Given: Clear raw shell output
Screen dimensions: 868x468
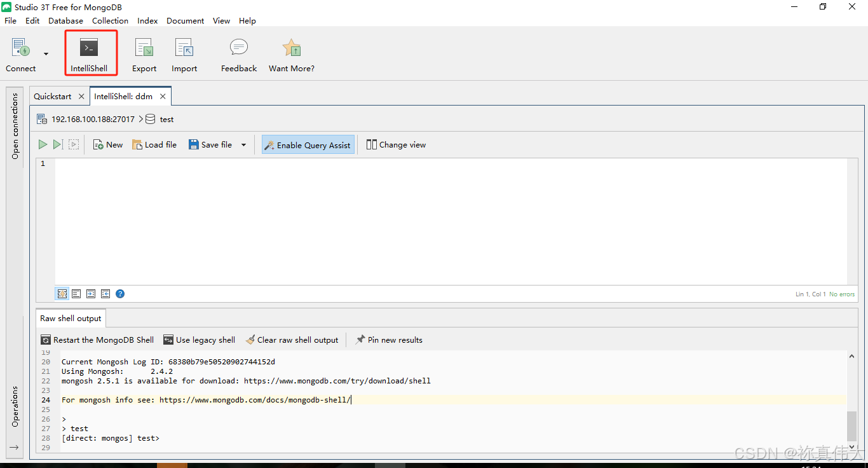Looking at the screenshot, I should coord(292,340).
